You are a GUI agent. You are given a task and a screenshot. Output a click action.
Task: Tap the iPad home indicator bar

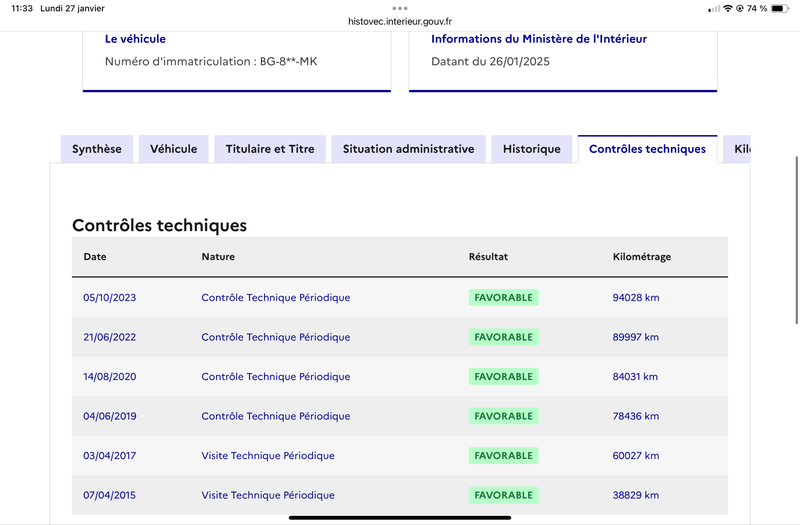(400, 517)
